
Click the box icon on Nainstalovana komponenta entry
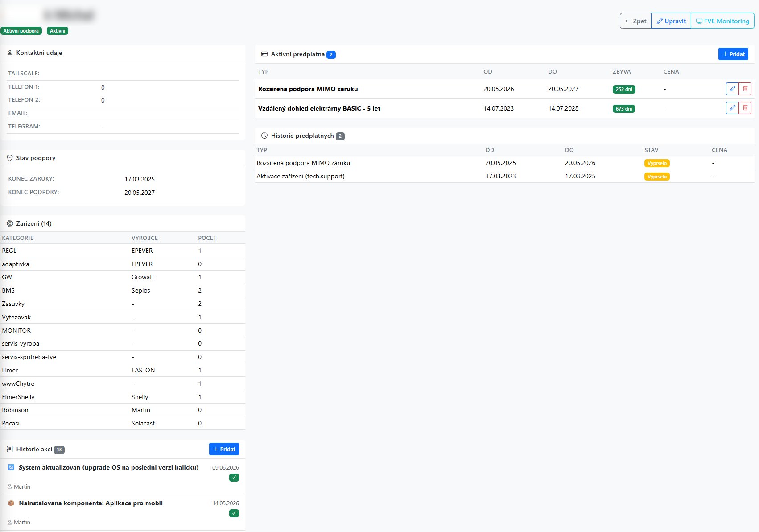pyautogui.click(x=11, y=503)
